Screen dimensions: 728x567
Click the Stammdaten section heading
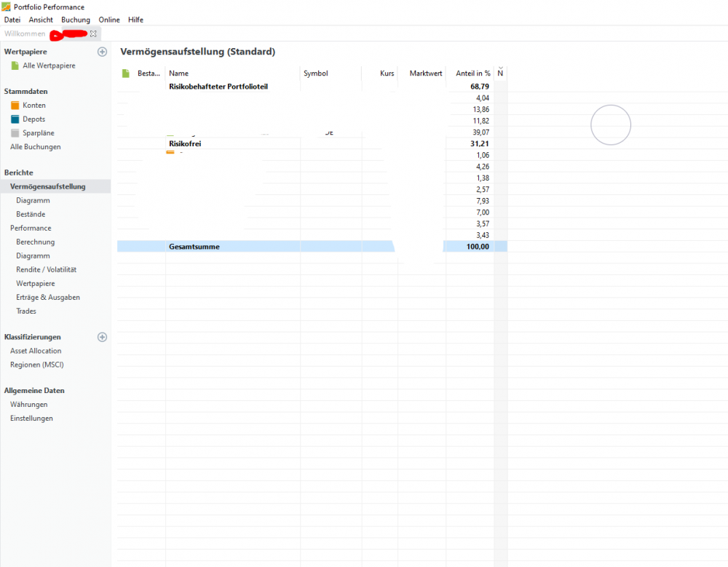click(x=26, y=92)
